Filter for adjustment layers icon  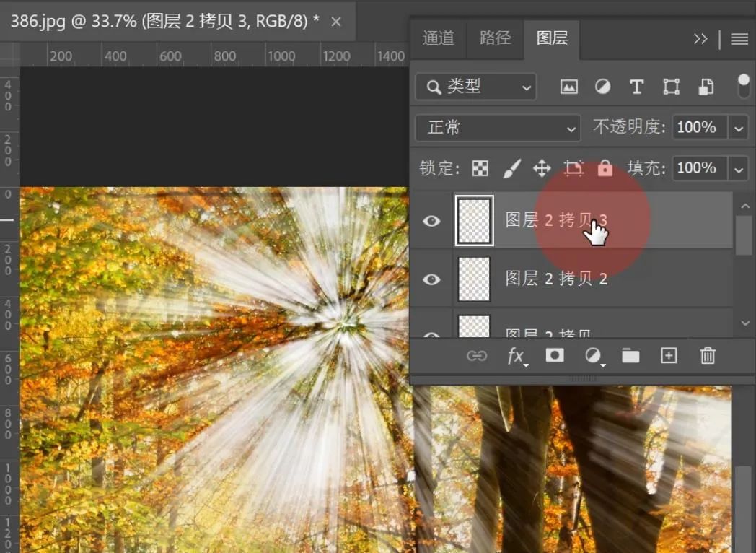[x=602, y=87]
